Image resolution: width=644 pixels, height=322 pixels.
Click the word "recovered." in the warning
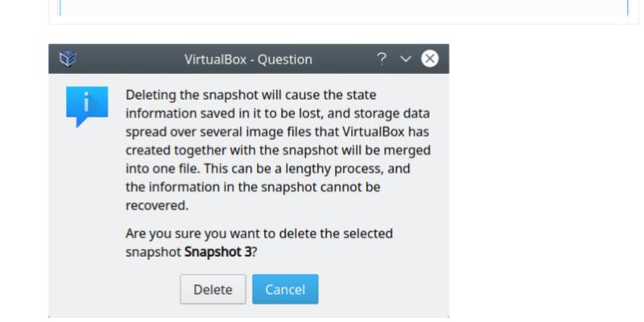coord(156,205)
